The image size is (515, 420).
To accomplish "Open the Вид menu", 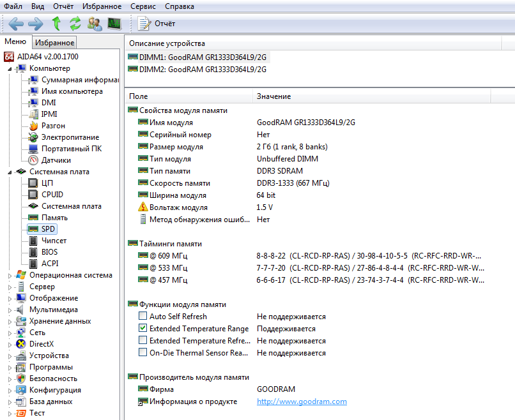I will click(38, 6).
